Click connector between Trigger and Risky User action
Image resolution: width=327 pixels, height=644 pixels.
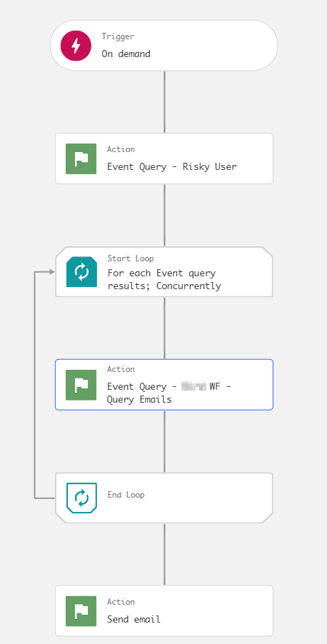point(165,102)
